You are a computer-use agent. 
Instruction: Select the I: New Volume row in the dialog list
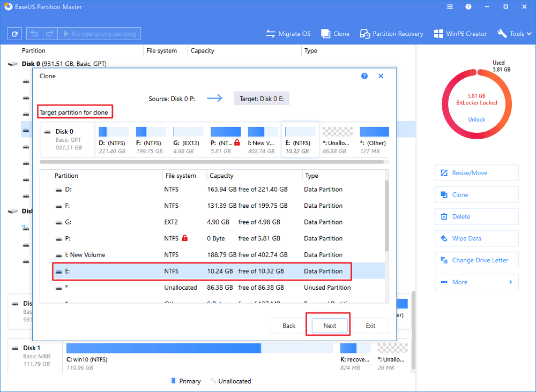click(212, 255)
